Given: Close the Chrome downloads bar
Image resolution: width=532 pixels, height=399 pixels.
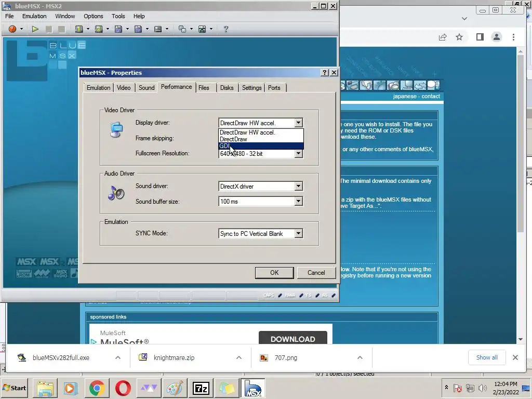Looking at the screenshot, I should (x=515, y=357).
